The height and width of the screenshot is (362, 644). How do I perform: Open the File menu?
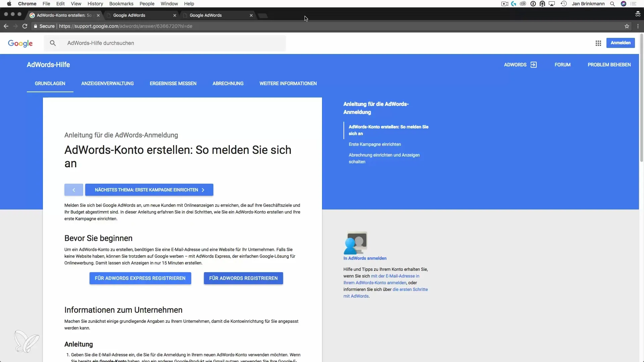click(x=46, y=4)
